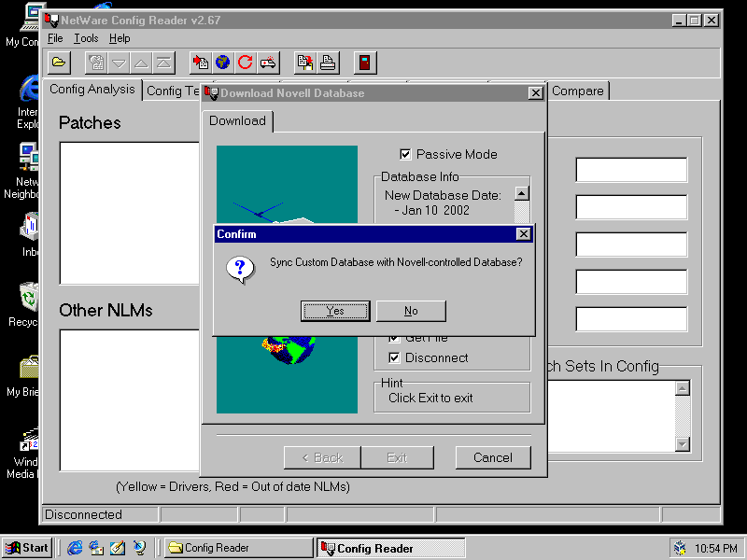Click the globe download database icon
This screenshot has height=560, width=747.
(x=222, y=63)
